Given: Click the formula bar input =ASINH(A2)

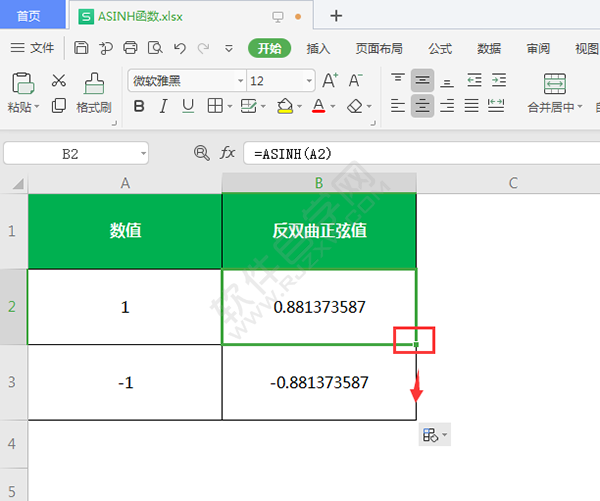Looking at the screenshot, I should [422, 153].
